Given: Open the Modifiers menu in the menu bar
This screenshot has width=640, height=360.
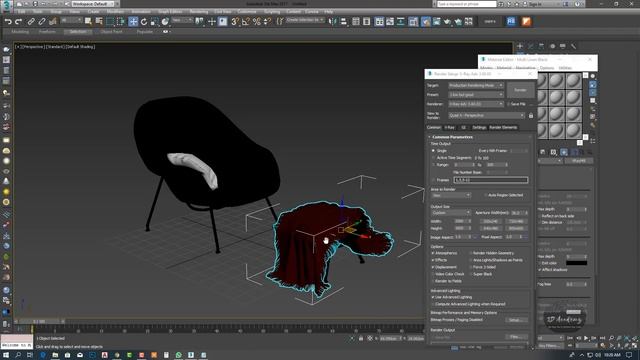Looking at the screenshot, I should pos(116,12).
